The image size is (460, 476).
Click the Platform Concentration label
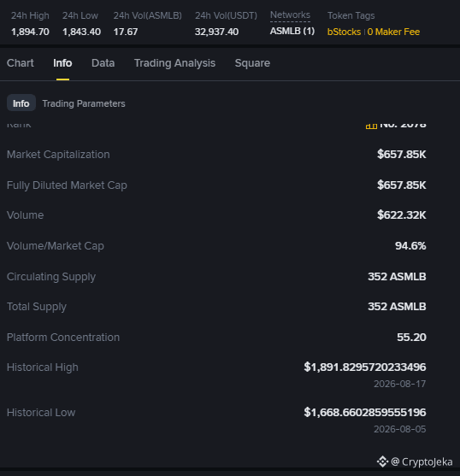[63, 338]
